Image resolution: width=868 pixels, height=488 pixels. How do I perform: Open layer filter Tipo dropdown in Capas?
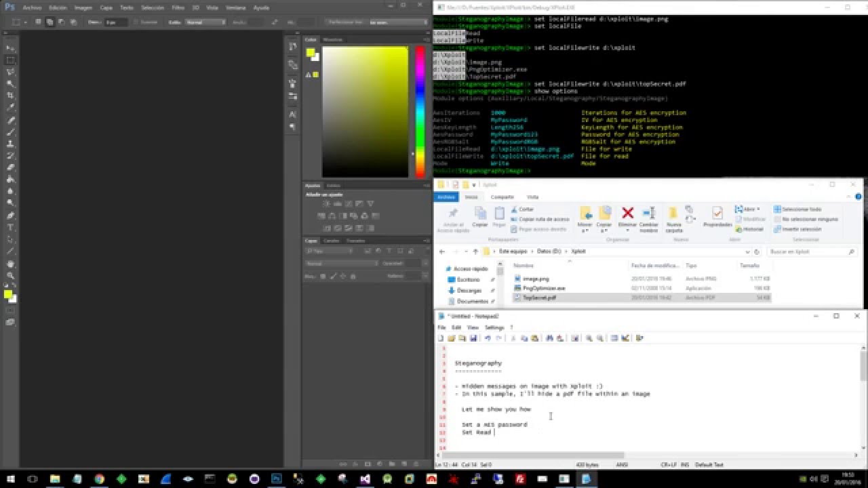(x=328, y=251)
